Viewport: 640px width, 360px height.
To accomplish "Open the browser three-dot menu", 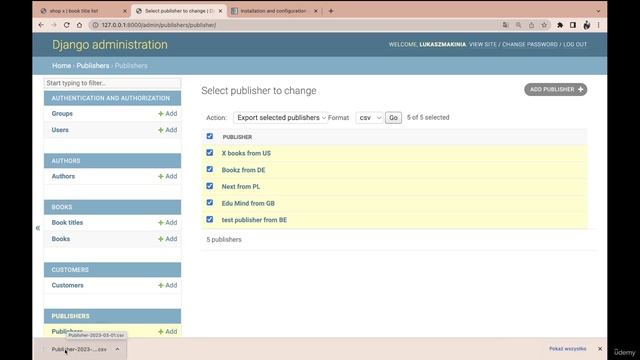I will (x=598, y=25).
